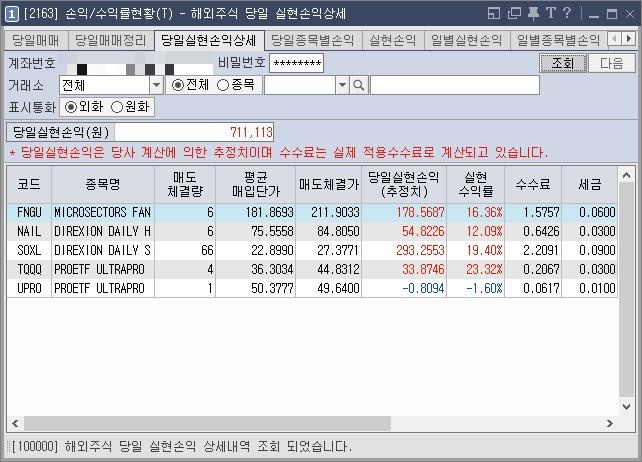Click the table scroll down arrow
Screen dimensions: 642x462
626,406
